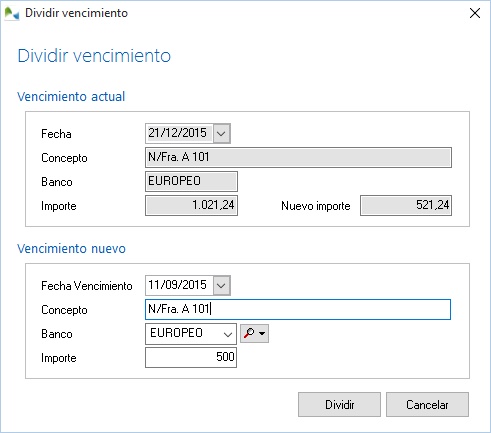The image size is (491, 433).
Task: Expand the Fecha Vencimiento date dropdown
Action: (x=222, y=285)
